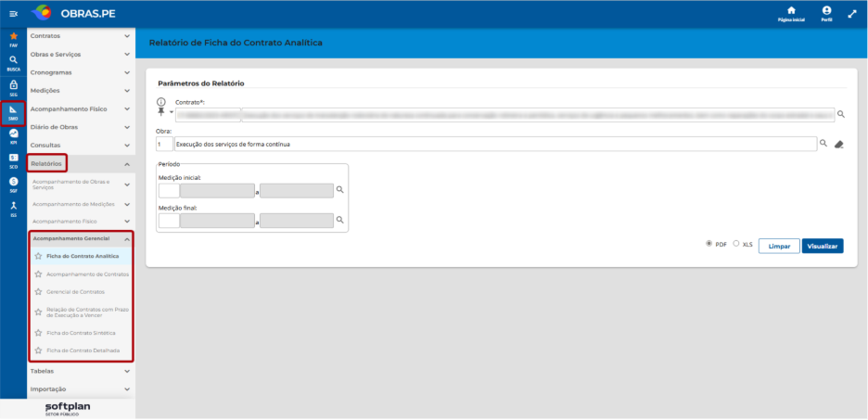Click the eraser icon beside Obra field
The height and width of the screenshot is (420, 868).
point(838,145)
